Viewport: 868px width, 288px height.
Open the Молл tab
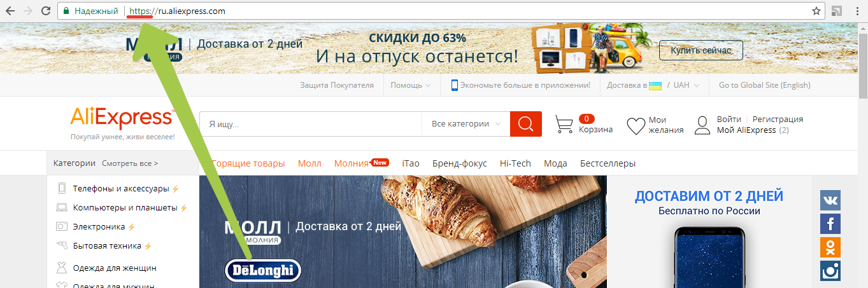coord(309,163)
